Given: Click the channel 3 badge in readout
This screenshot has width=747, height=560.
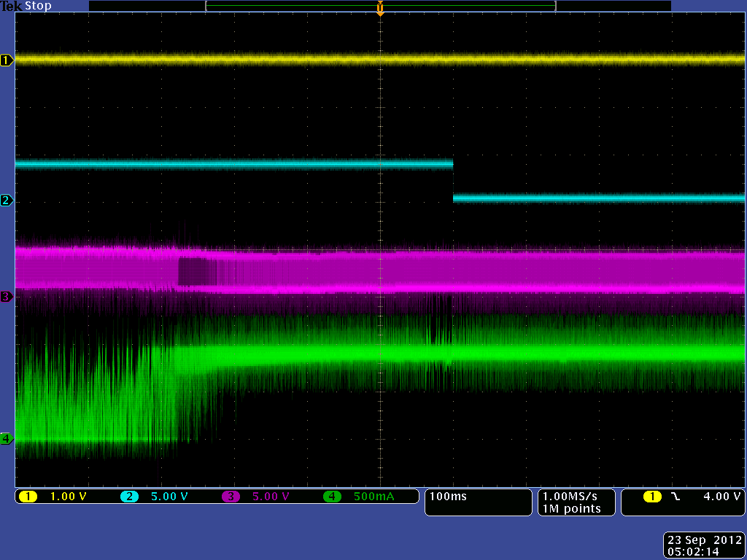Looking at the screenshot, I should tap(231, 497).
